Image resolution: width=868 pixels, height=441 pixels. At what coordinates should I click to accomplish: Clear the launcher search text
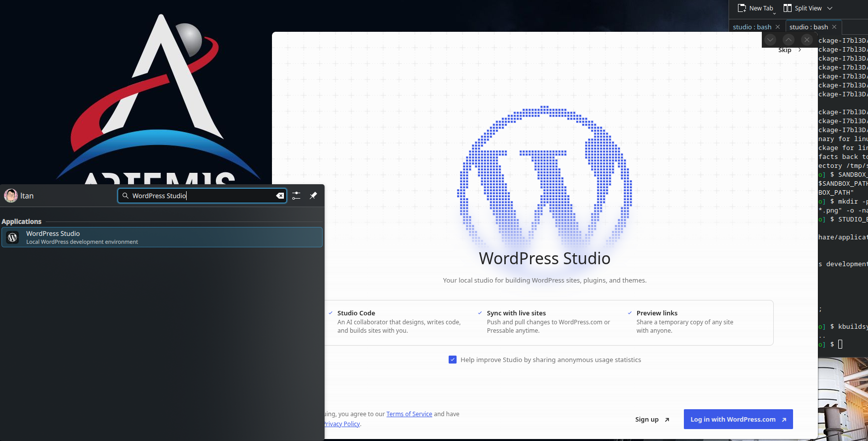[x=280, y=196]
